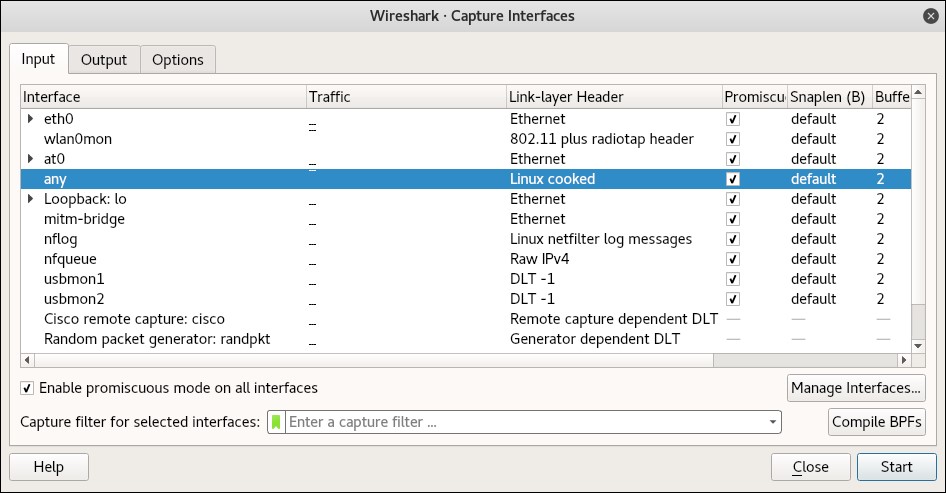The image size is (946, 493).
Task: Click the vertical scrollbar up arrow
Action: tap(918, 92)
